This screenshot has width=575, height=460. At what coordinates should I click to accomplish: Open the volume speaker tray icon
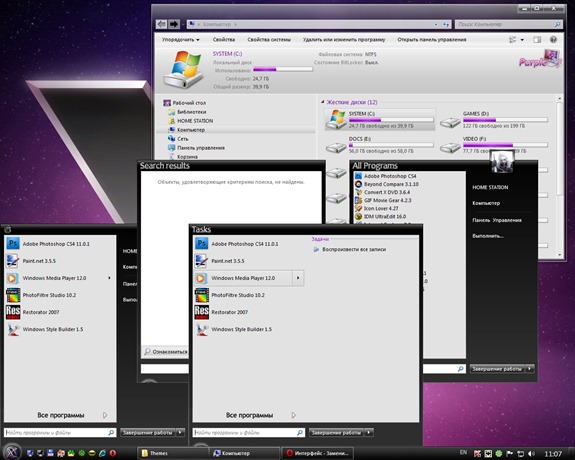pos(531,454)
